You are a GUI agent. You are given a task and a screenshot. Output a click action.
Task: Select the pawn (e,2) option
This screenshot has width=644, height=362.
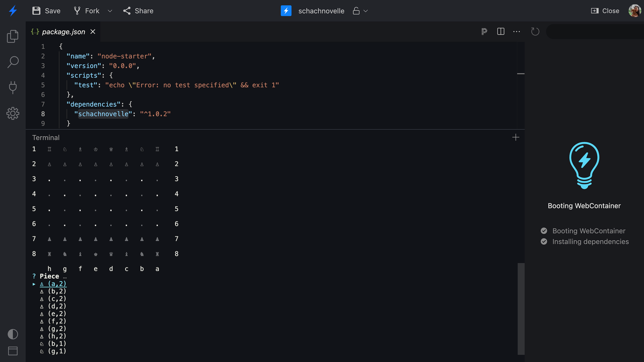(x=53, y=314)
